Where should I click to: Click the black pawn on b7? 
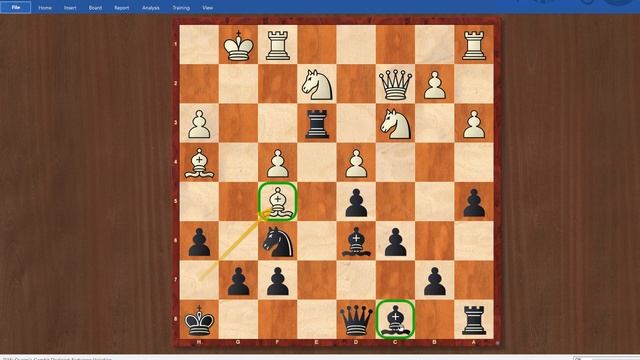pyautogui.click(x=435, y=281)
